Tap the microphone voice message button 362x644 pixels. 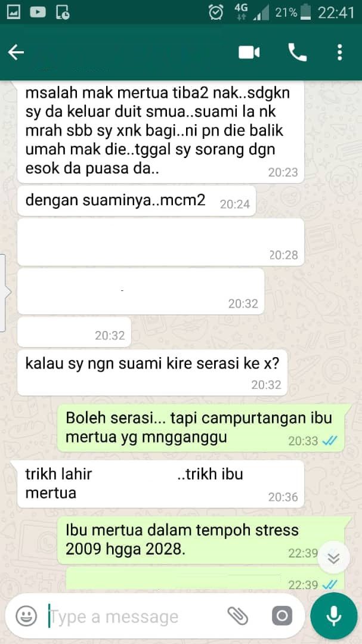[333, 615]
